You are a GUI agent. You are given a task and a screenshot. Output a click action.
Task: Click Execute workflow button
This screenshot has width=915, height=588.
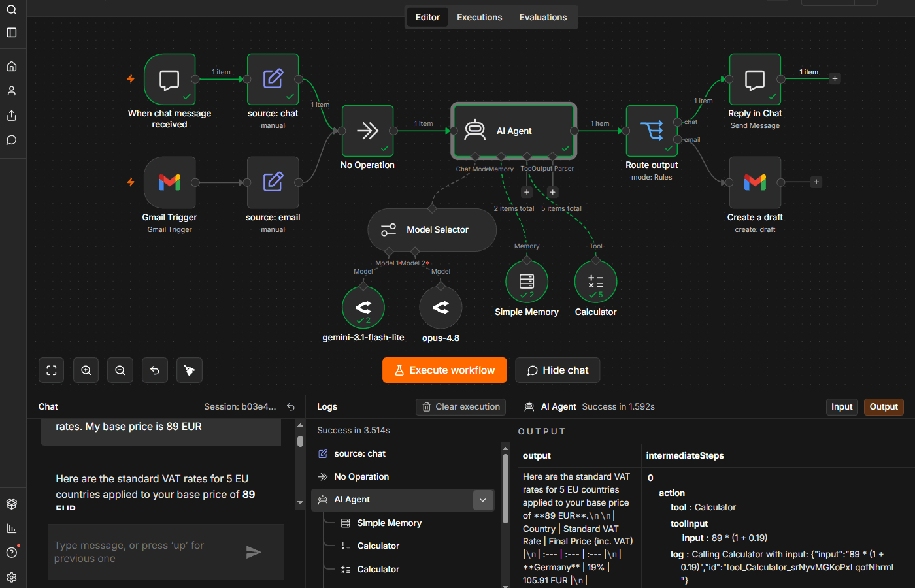[x=444, y=370]
